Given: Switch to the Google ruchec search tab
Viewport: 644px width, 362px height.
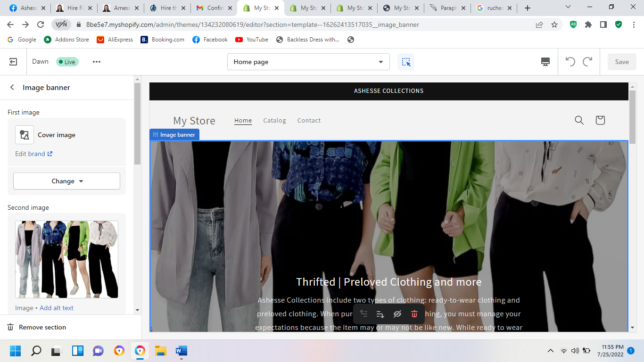Looking at the screenshot, I should pos(494,8).
